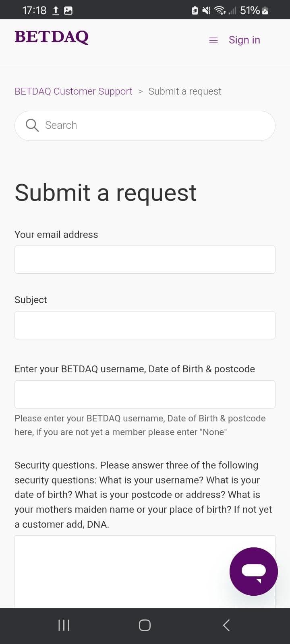Tap the hamburger menu icon

pyautogui.click(x=213, y=40)
